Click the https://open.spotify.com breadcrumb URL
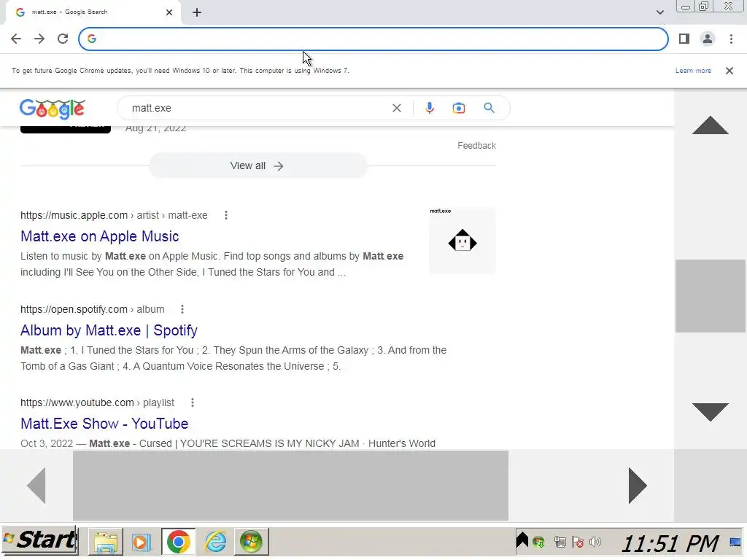The height and width of the screenshot is (560, 747). (x=74, y=309)
